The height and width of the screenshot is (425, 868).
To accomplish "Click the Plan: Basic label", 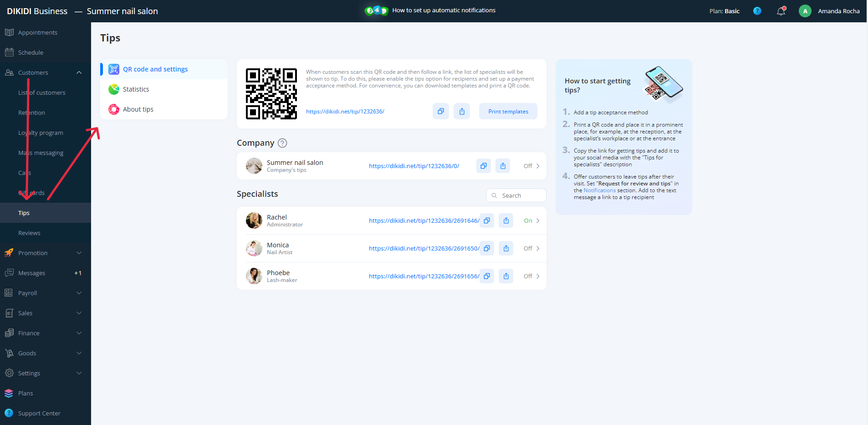I will (724, 11).
